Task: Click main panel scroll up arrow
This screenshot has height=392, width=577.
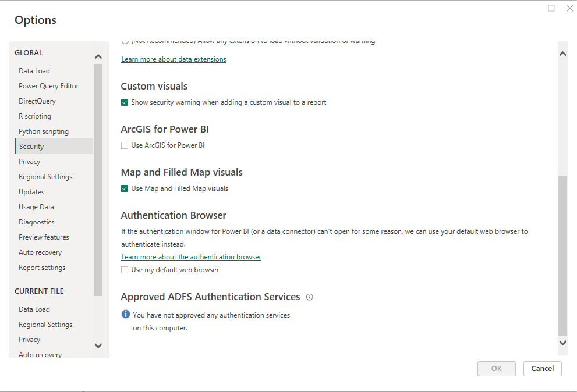Action: (x=562, y=54)
